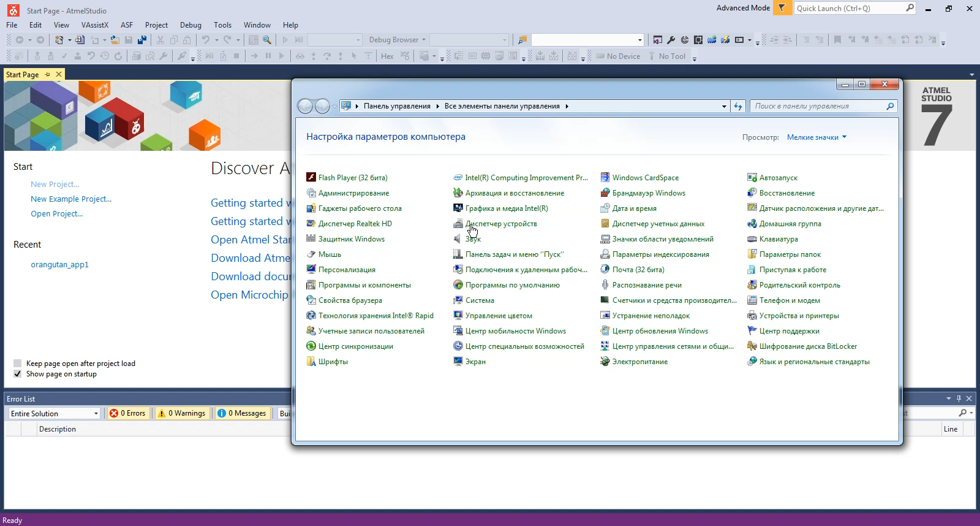The width and height of the screenshot is (980, 526).
Task: Open Дата и время in Control Panel
Action: [x=628, y=208]
